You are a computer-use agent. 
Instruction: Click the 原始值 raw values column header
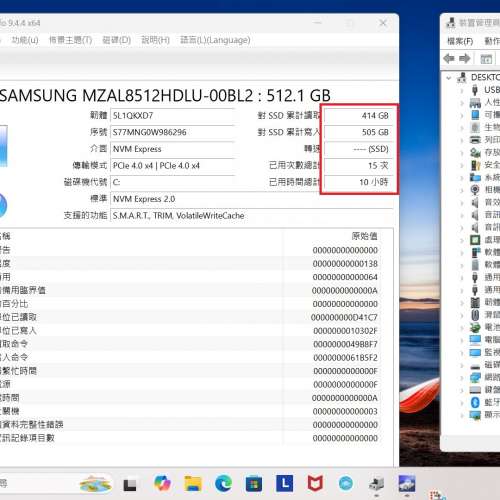click(364, 236)
